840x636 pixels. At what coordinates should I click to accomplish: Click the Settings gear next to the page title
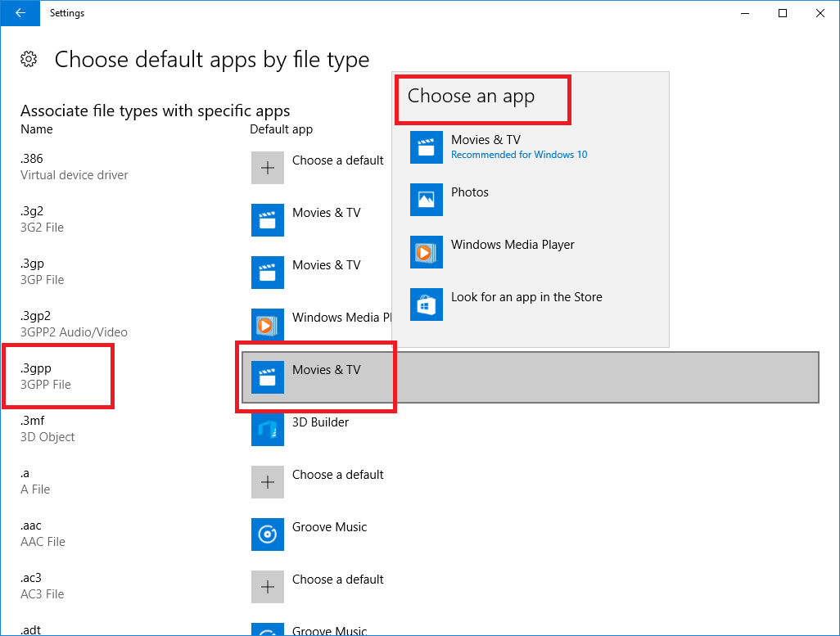[x=27, y=59]
